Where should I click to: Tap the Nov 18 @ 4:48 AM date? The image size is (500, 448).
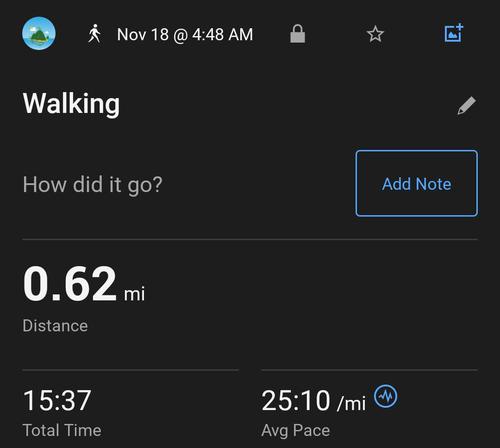coord(185,34)
